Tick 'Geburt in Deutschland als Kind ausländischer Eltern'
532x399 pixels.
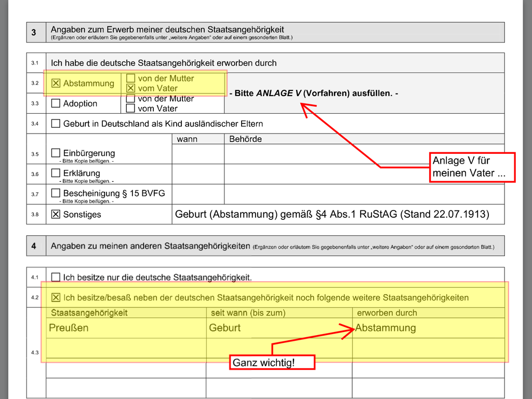point(56,124)
